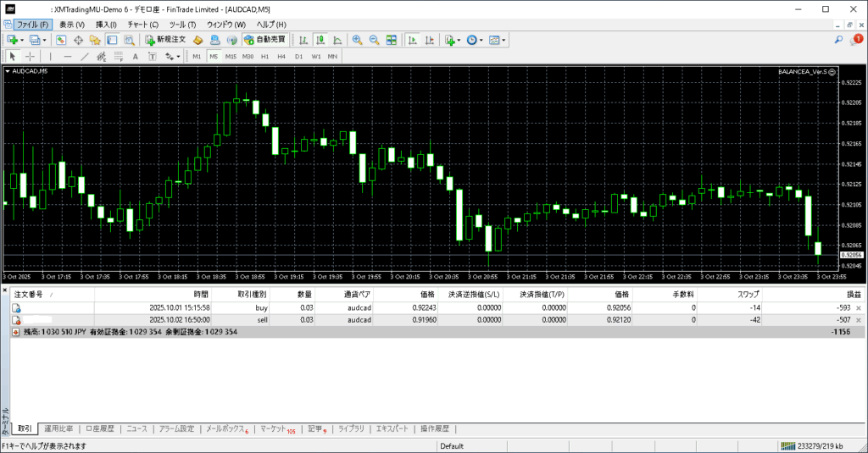Click the 新規注文 (New Order) button

point(159,40)
